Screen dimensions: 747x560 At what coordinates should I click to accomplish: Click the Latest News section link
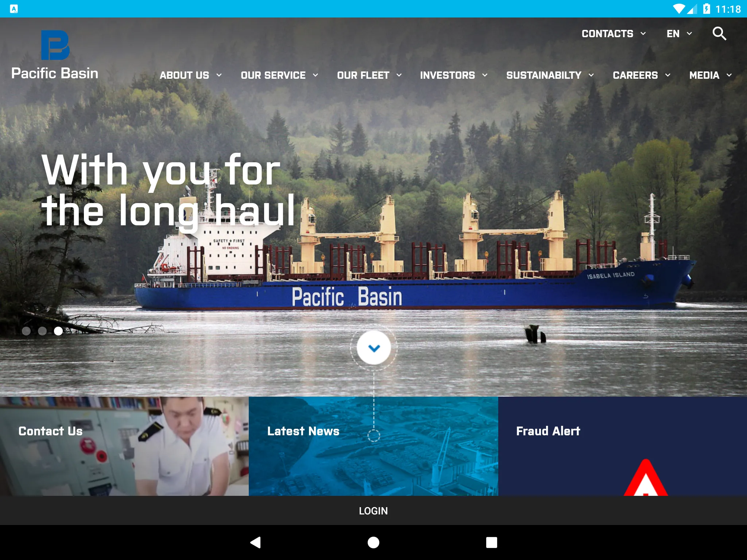(x=303, y=430)
